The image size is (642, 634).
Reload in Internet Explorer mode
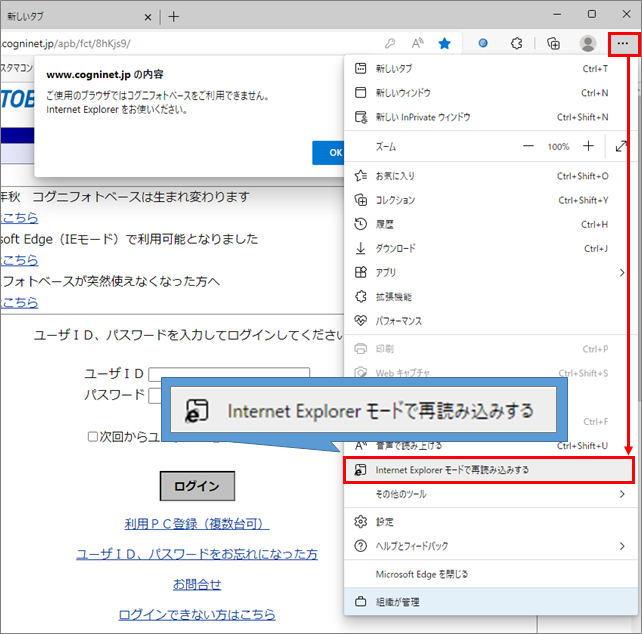coord(488,470)
